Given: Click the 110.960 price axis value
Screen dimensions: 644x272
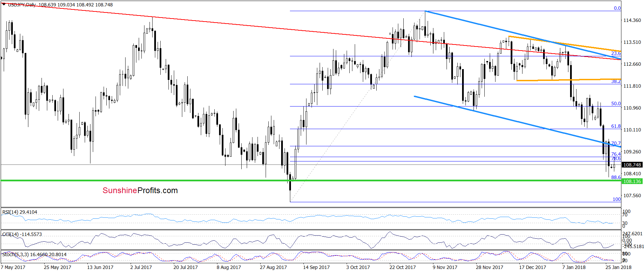Looking at the screenshot, I should click(x=632, y=108).
